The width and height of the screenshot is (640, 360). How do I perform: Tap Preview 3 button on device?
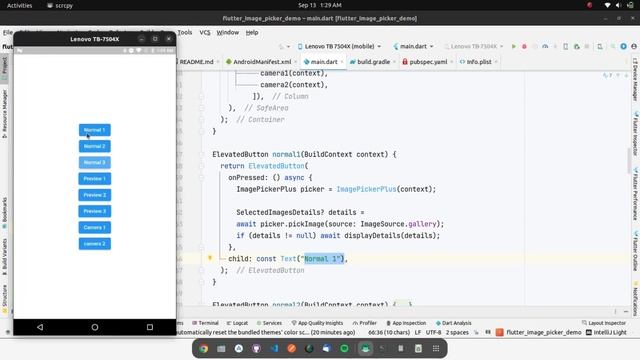click(95, 211)
